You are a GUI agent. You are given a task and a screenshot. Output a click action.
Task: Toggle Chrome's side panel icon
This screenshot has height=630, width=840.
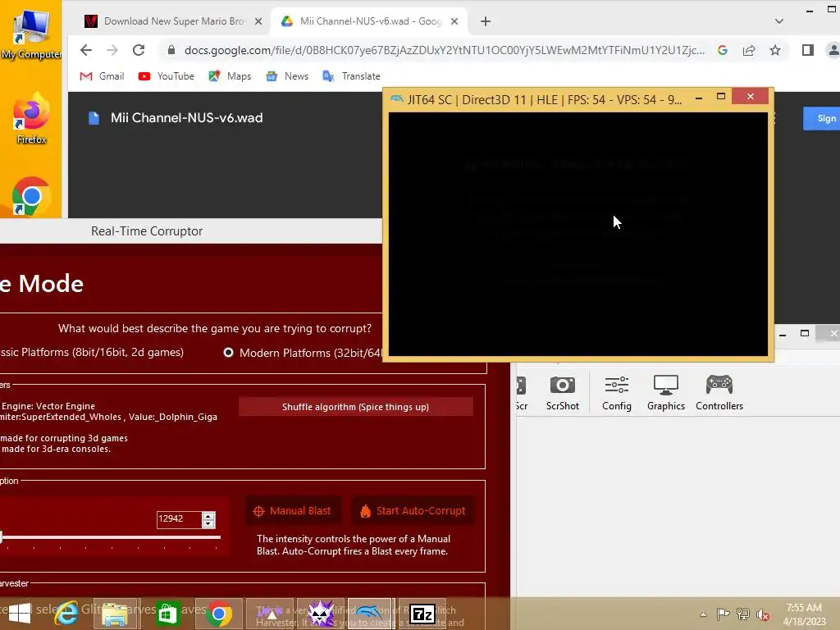click(x=808, y=50)
